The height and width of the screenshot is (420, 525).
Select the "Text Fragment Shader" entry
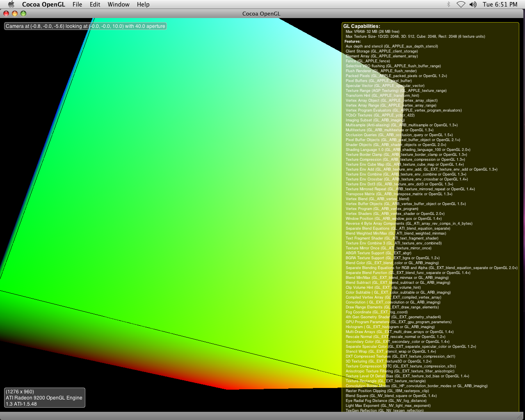392,238
